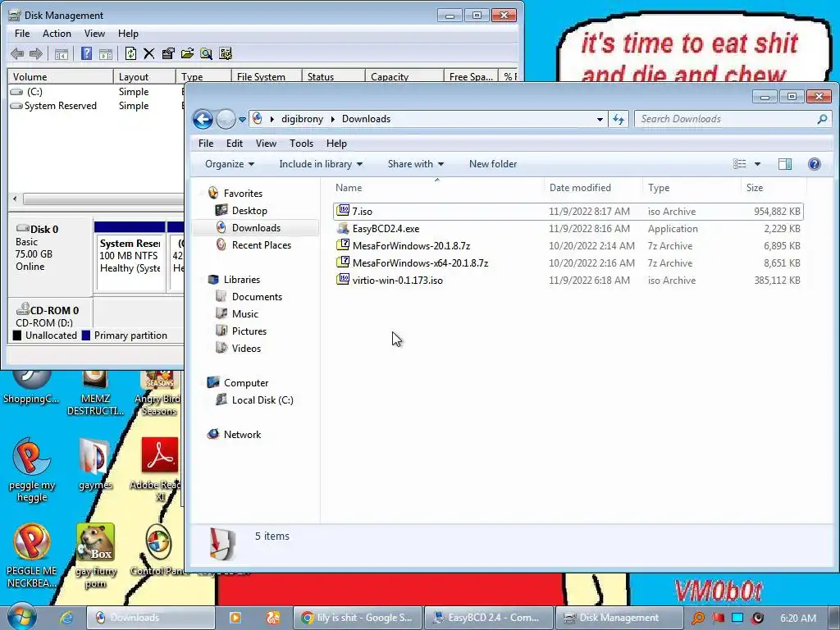Click the horizontal scrollbar left arrow in Disk Management
Viewport: 840px width, 630px height.
coord(15,199)
